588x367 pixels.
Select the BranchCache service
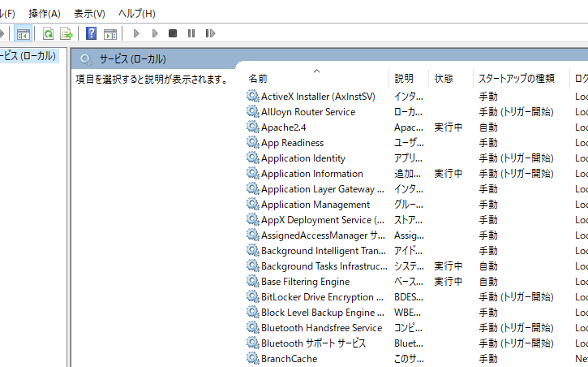289,358
